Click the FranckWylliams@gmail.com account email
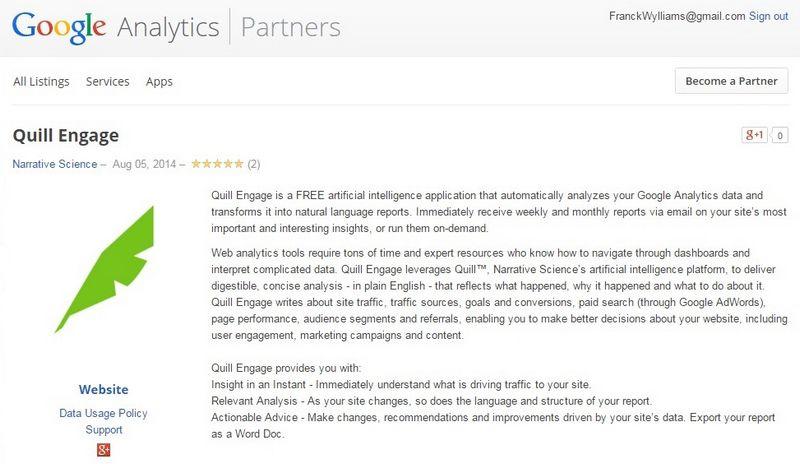The width and height of the screenshot is (800, 464). (x=676, y=17)
